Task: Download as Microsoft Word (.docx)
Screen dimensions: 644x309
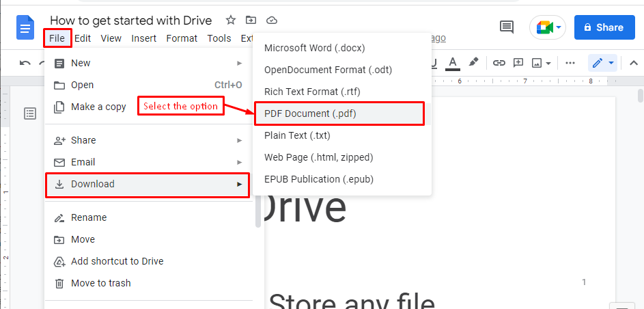Action: (x=342, y=48)
